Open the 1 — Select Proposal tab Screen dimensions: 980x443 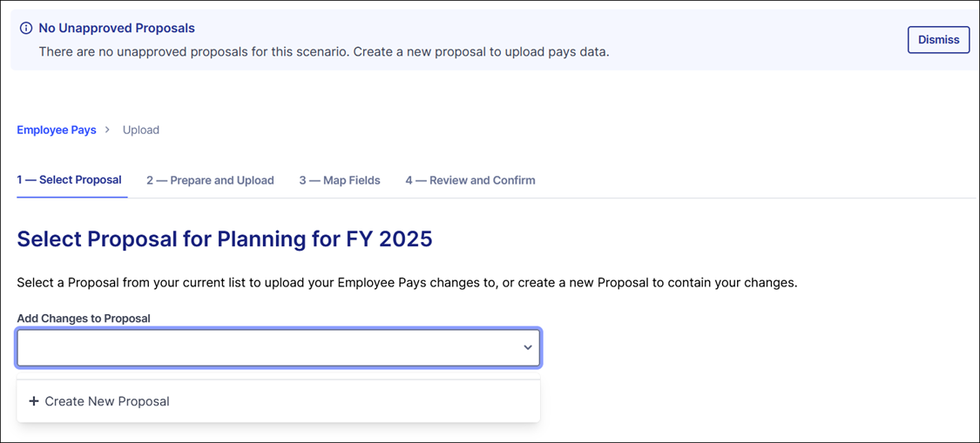coord(70,180)
